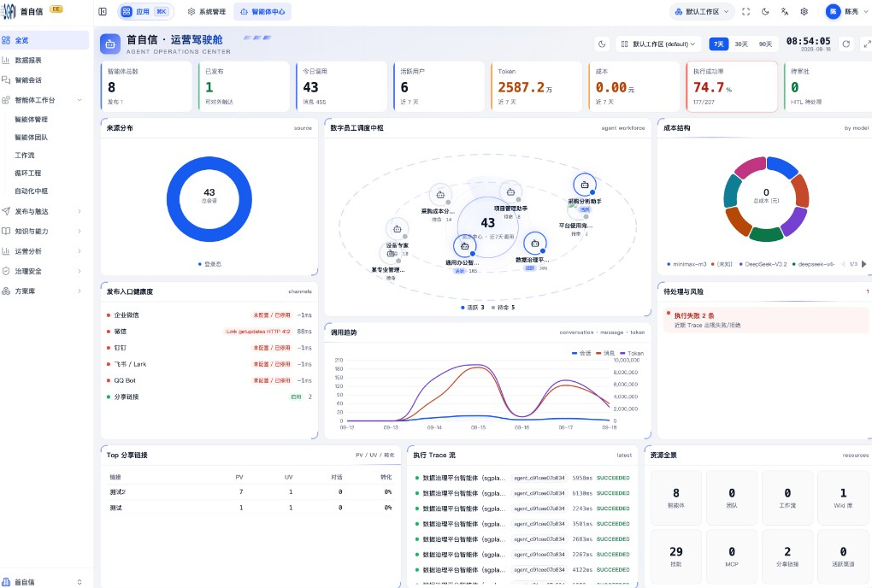Refresh the dashboard with the reload icon
This screenshot has height=588, width=872.
[x=845, y=44]
